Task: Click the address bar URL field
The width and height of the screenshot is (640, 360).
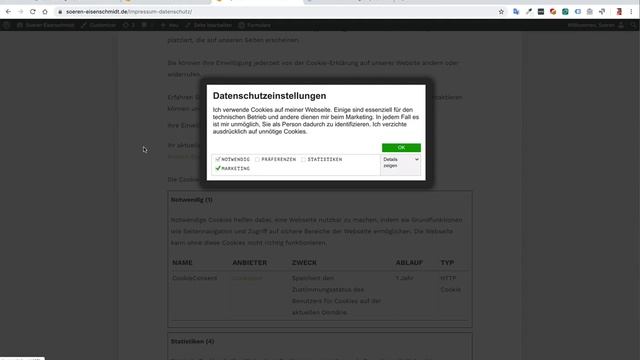Action: click(278, 12)
